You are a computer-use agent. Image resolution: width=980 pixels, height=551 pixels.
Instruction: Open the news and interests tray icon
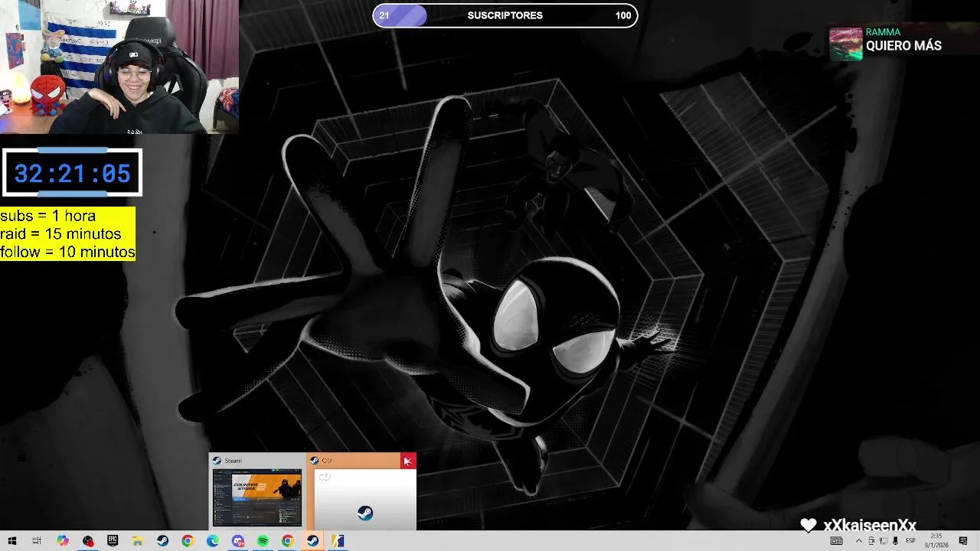tap(837, 541)
